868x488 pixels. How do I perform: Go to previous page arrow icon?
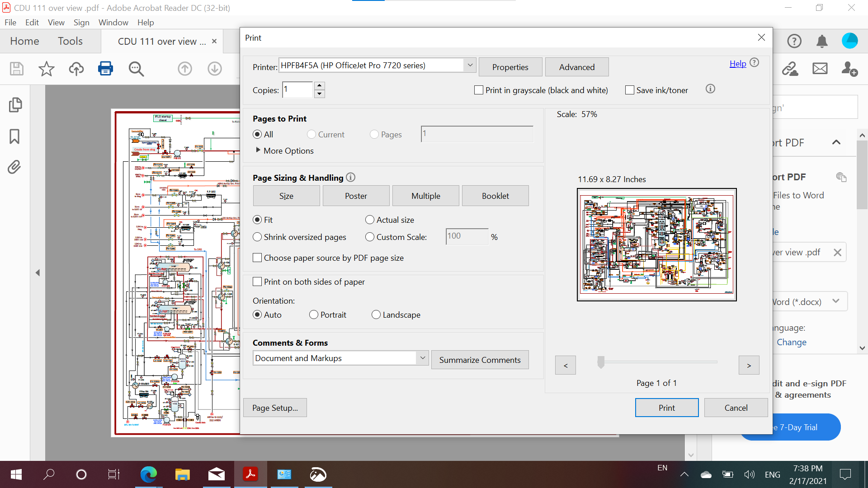(x=184, y=69)
